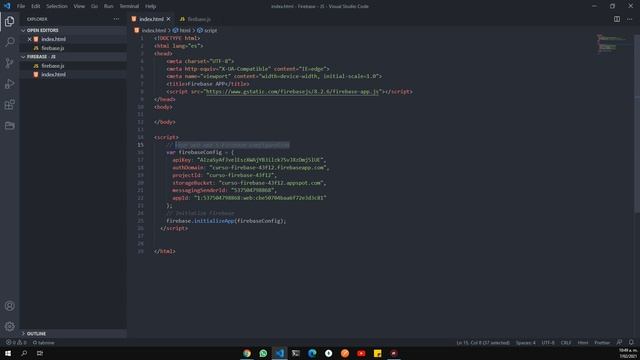This screenshot has height=360, width=640.
Task: Close the index.html editor tab
Action: point(168,19)
